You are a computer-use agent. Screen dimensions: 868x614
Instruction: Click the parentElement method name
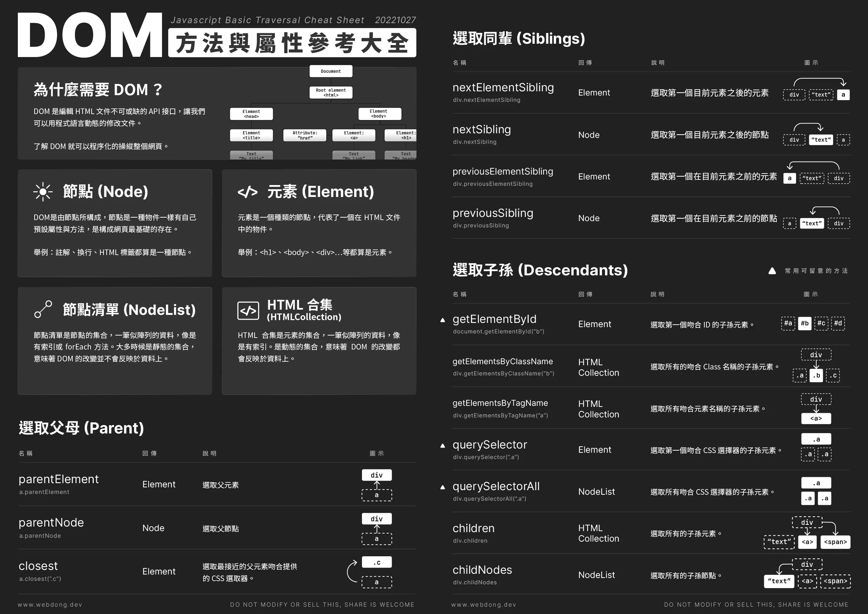click(59, 479)
